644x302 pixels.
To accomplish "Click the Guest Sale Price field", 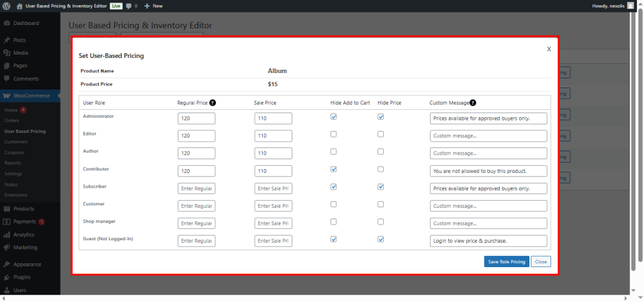I will click(273, 241).
